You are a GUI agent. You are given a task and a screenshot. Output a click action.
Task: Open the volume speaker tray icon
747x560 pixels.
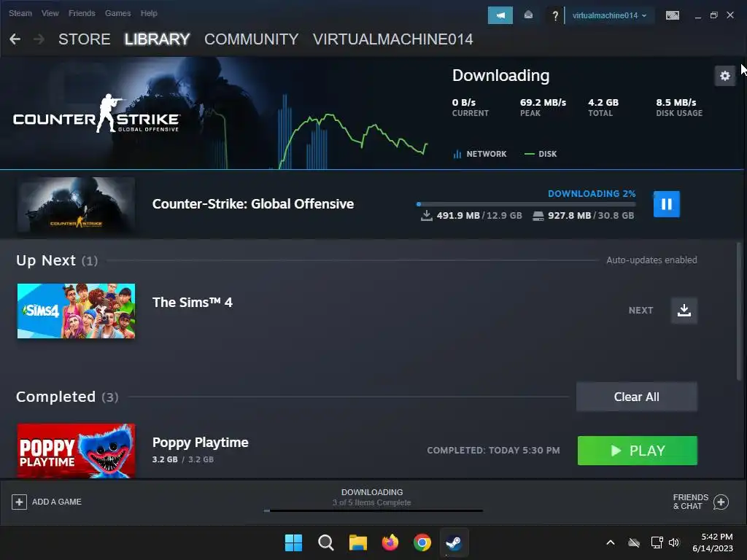[674, 542]
